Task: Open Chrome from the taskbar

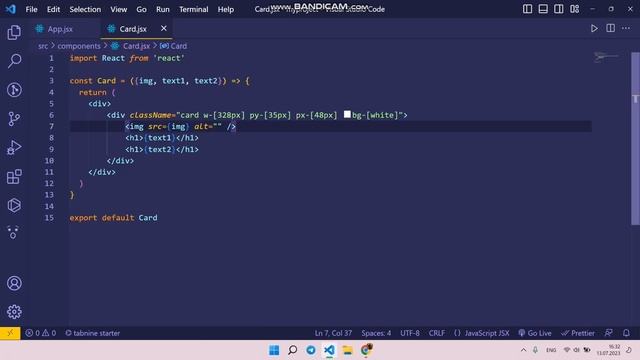Action: 366,350
